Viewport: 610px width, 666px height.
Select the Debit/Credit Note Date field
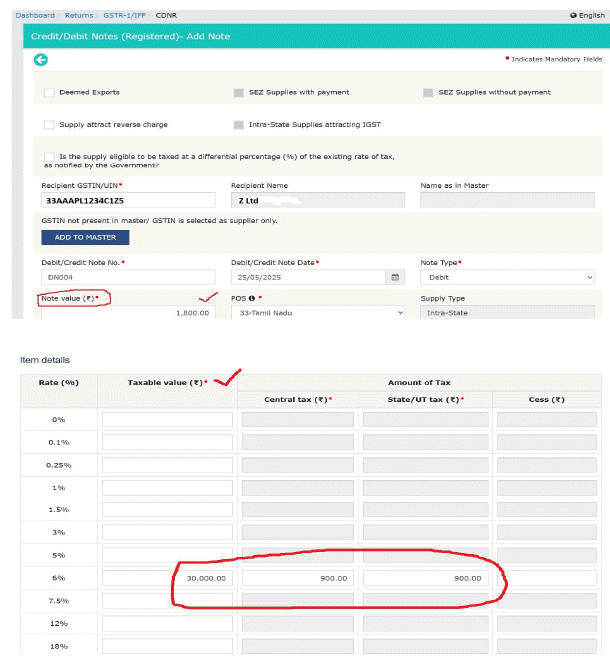click(308, 277)
